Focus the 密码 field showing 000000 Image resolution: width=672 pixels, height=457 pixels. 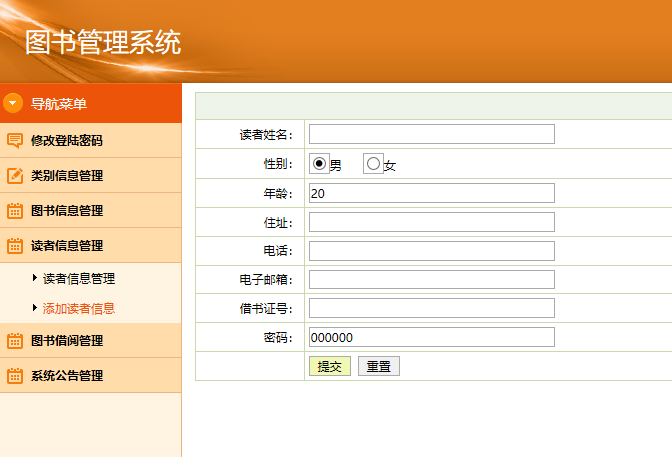point(432,337)
